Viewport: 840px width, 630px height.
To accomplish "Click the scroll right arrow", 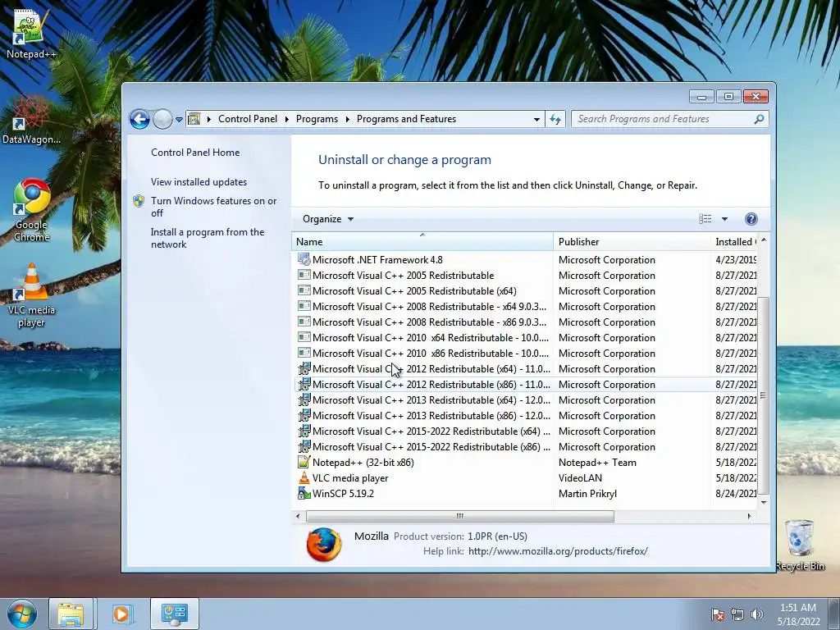I will coord(749,516).
